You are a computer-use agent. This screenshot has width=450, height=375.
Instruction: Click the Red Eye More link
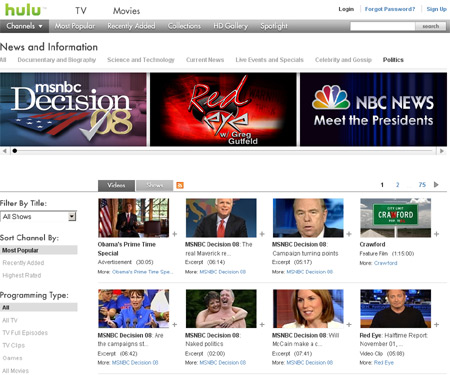384,362
